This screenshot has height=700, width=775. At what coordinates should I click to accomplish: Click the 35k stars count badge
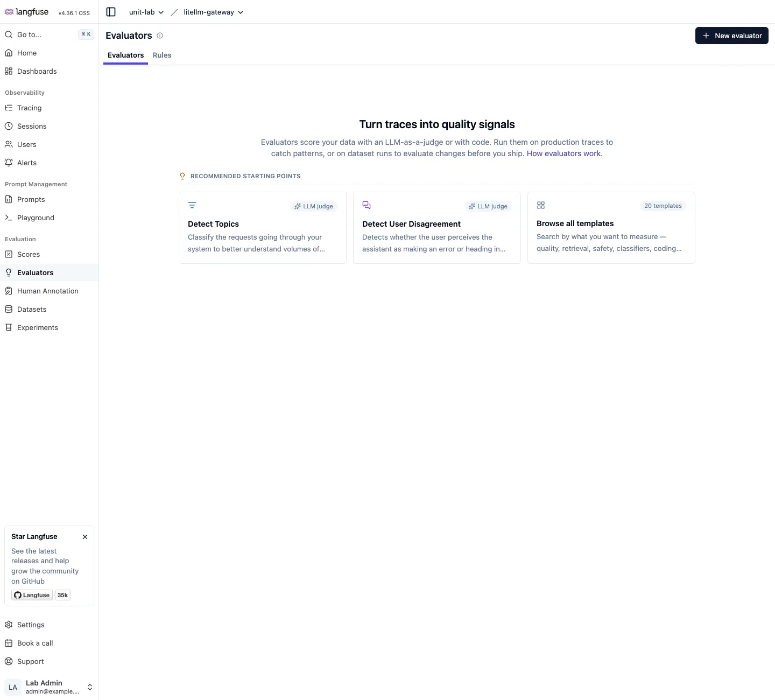(63, 595)
